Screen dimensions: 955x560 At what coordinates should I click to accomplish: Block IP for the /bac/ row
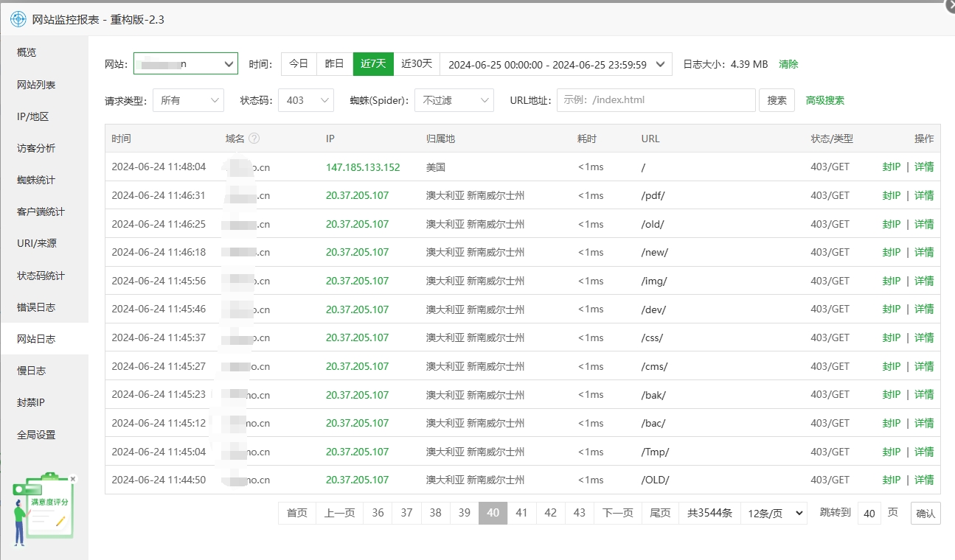[892, 423]
